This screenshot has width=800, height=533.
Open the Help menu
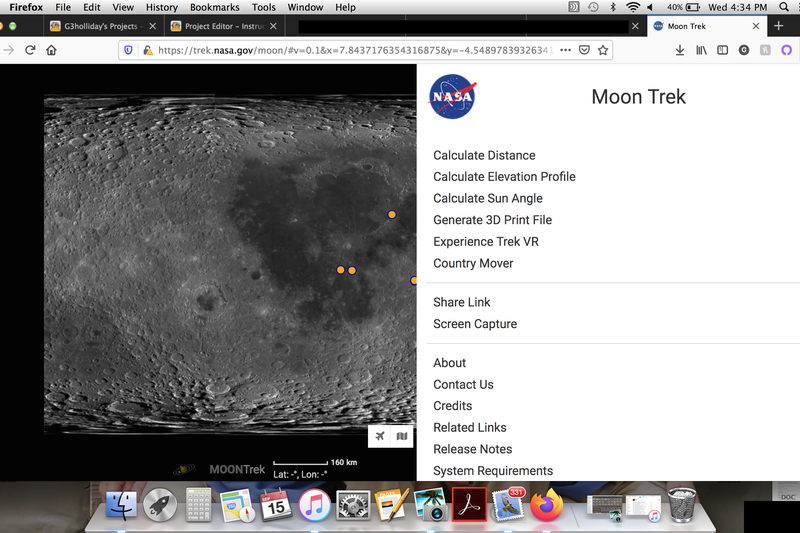point(345,7)
